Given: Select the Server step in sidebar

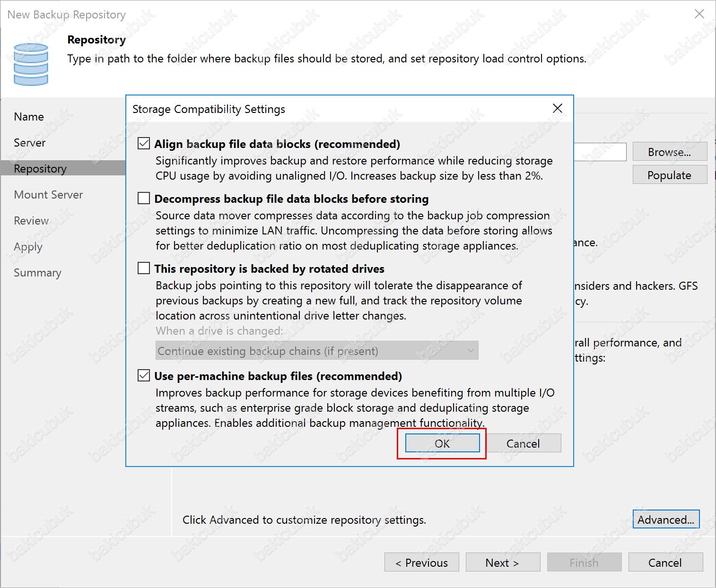Looking at the screenshot, I should (x=30, y=143).
